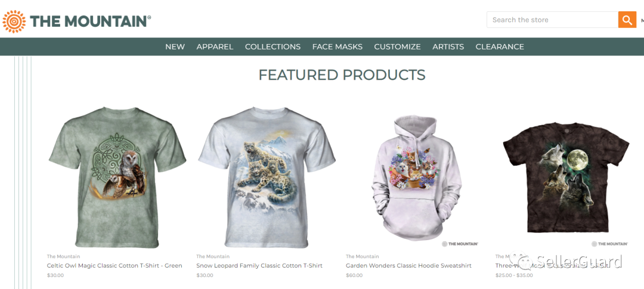Open the CUSTOMIZE menu item
The image size is (644, 289).
[x=397, y=47]
